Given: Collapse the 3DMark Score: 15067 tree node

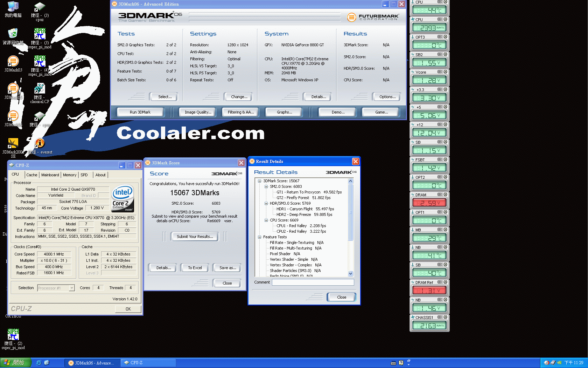Looking at the screenshot, I should point(260,181).
